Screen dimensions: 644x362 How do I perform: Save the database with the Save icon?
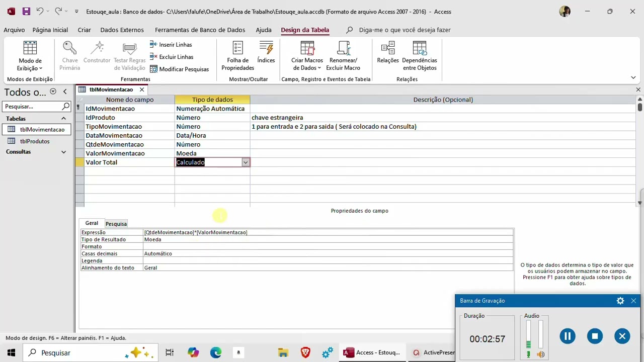click(x=26, y=11)
